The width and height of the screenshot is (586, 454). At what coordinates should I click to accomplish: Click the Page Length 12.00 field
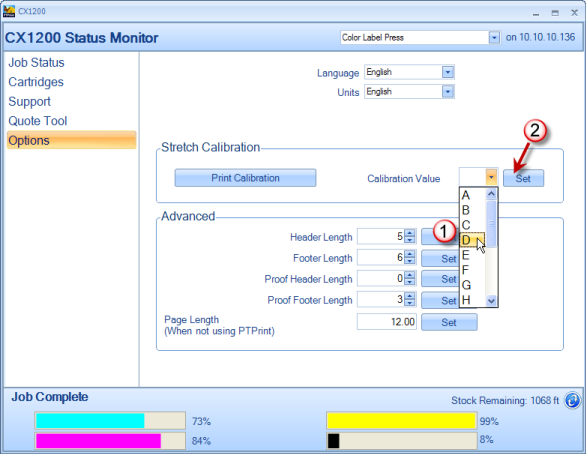387,322
